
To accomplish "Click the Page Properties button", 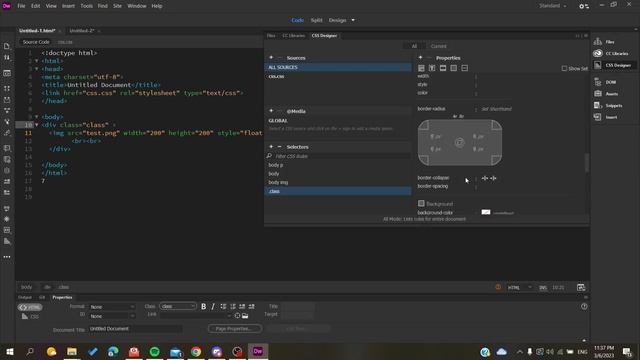I will click(235, 329).
